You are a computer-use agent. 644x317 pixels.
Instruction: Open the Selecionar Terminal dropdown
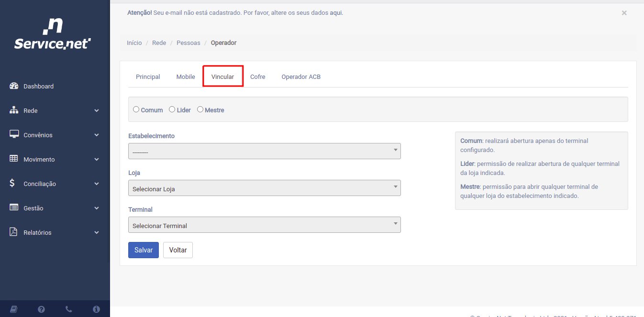[264, 225]
